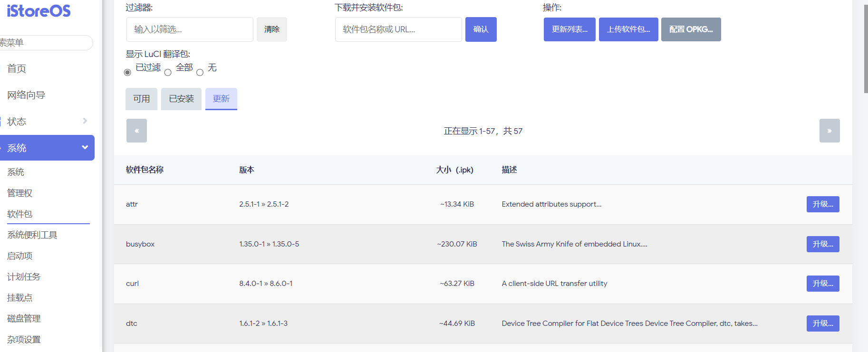
Task: Expand the 状态 sidebar menu
Action: 47,121
